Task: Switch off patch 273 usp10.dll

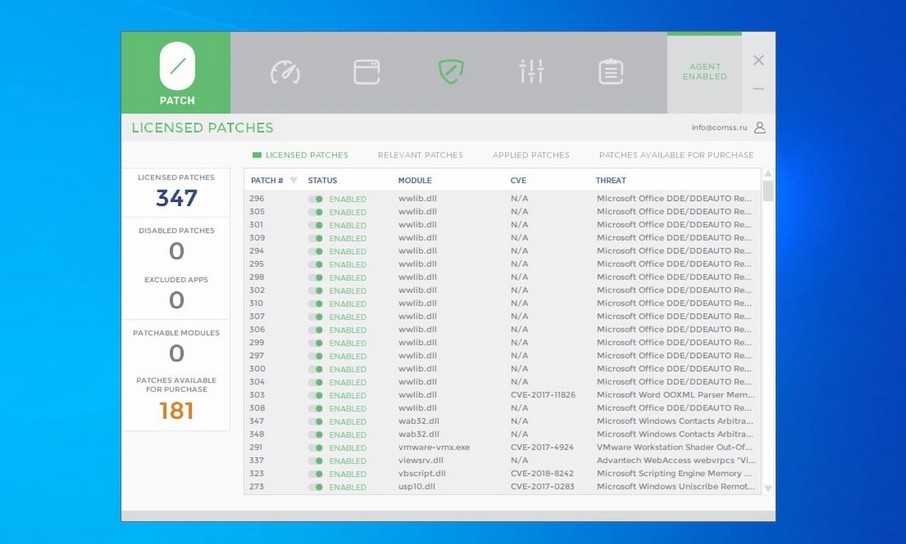Action: click(x=315, y=487)
